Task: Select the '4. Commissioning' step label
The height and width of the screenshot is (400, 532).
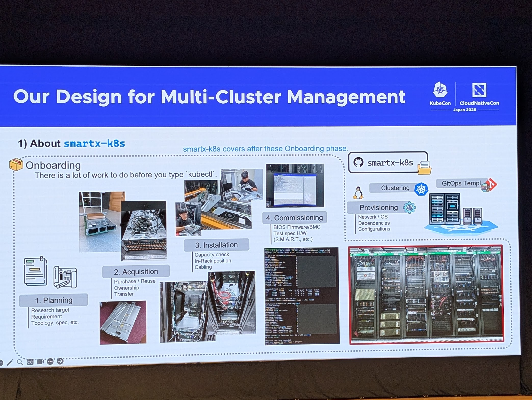Action: pos(294,218)
